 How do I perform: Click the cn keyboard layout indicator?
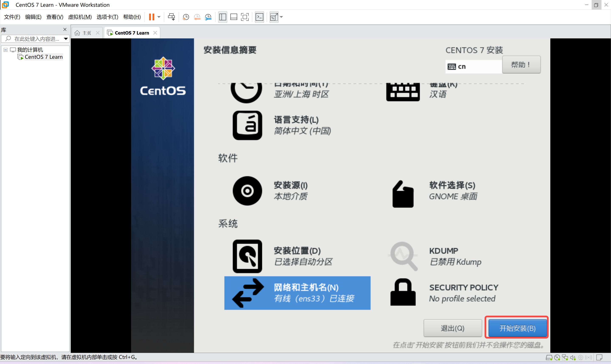point(473,66)
